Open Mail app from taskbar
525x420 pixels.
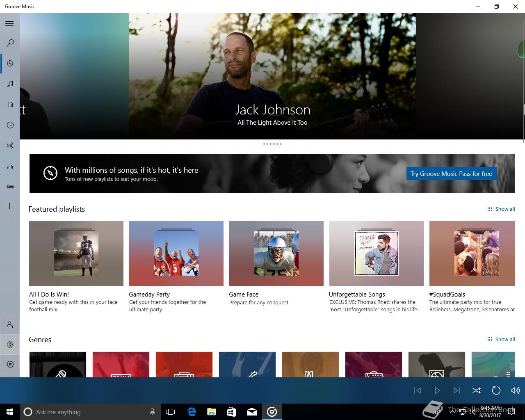[252, 412]
